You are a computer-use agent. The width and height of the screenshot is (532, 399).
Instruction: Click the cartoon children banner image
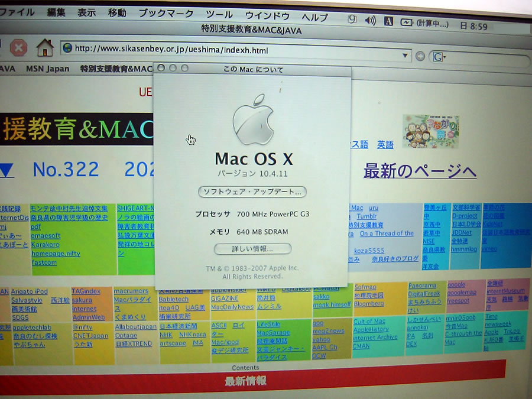tap(430, 131)
